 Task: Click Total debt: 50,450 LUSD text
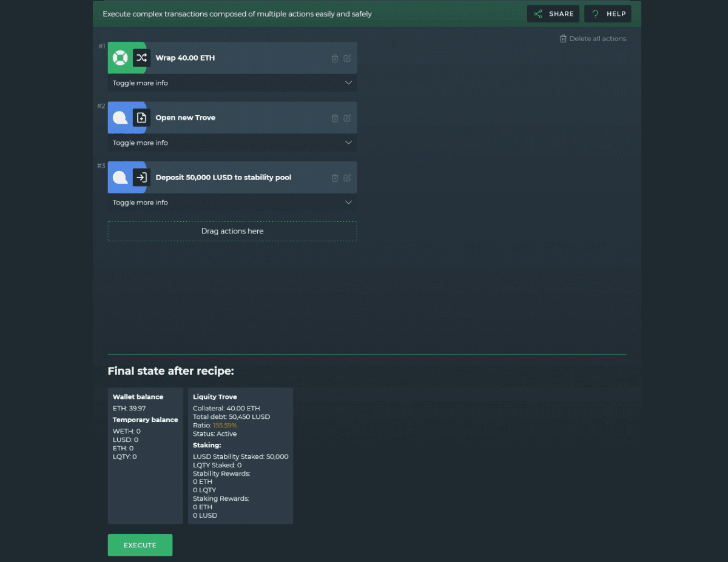click(232, 417)
